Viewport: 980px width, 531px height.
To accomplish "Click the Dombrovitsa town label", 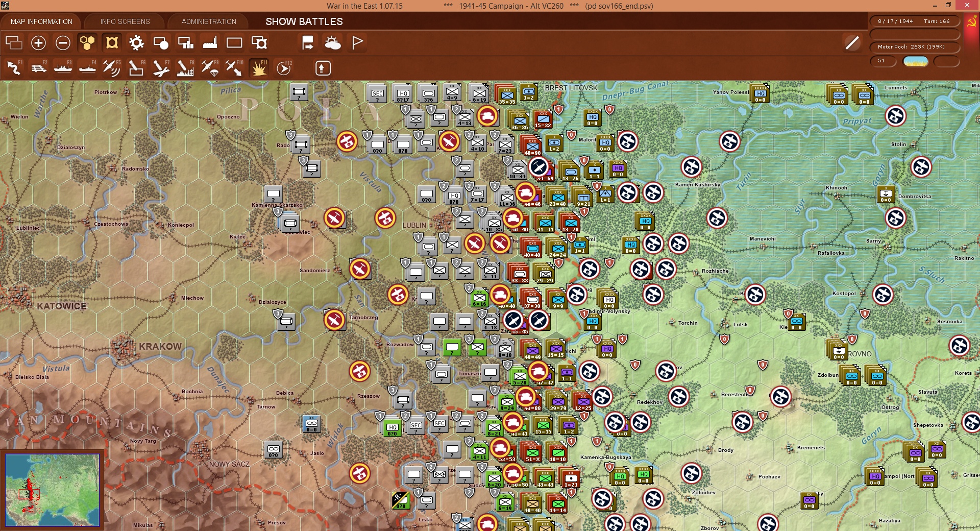I will 914,196.
